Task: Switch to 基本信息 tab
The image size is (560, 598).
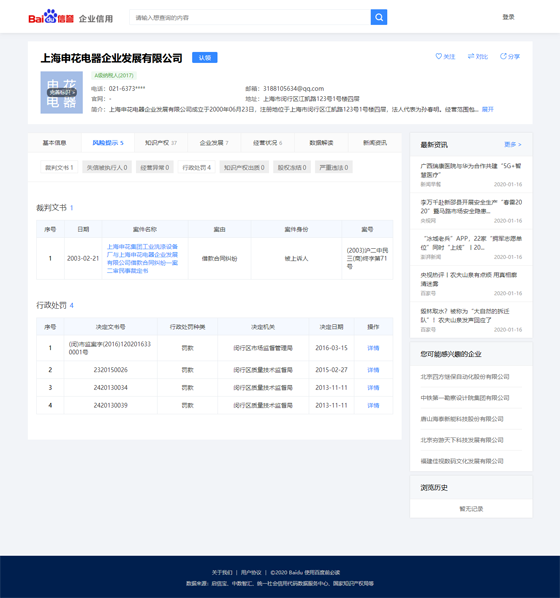Action: (55, 143)
